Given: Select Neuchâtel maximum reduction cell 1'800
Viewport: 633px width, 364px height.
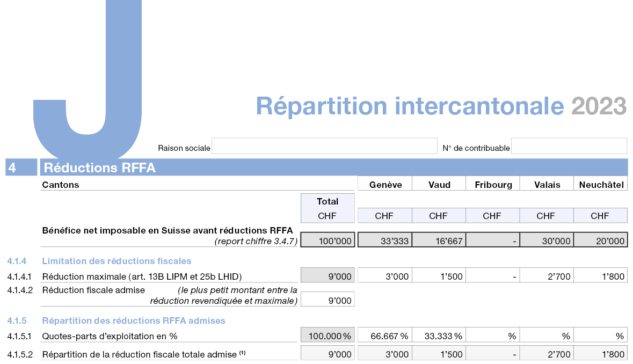Looking at the screenshot, I should click(x=600, y=276).
